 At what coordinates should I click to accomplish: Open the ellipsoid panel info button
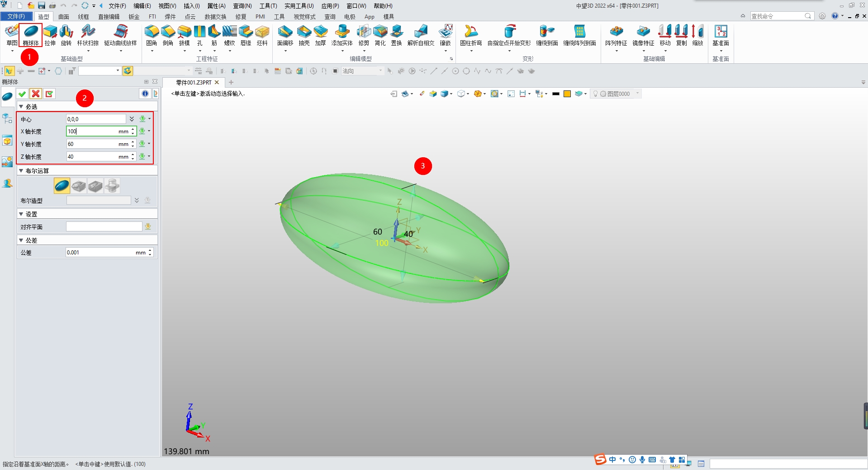pos(145,94)
